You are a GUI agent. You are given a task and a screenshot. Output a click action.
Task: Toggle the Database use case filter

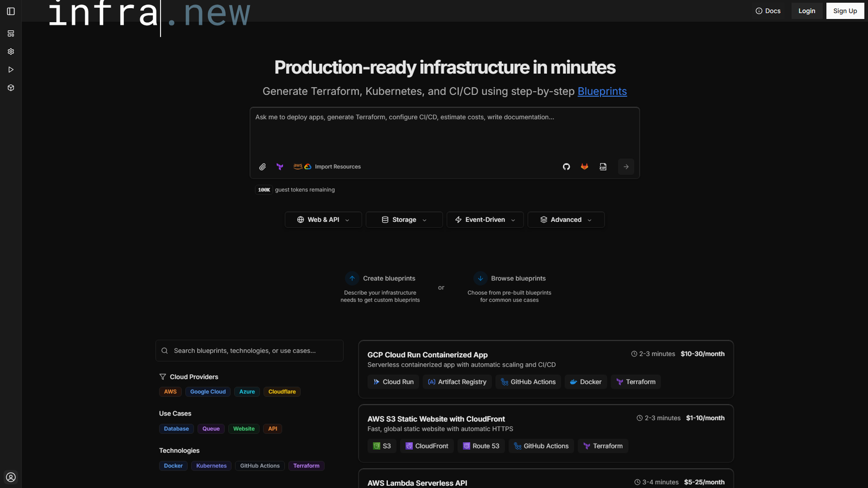(x=176, y=428)
